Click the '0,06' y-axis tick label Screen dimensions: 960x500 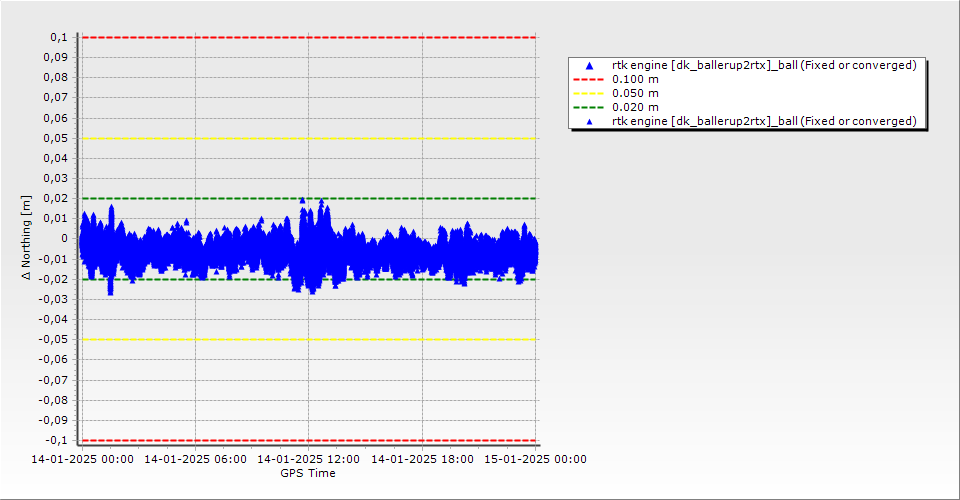[x=56, y=118]
